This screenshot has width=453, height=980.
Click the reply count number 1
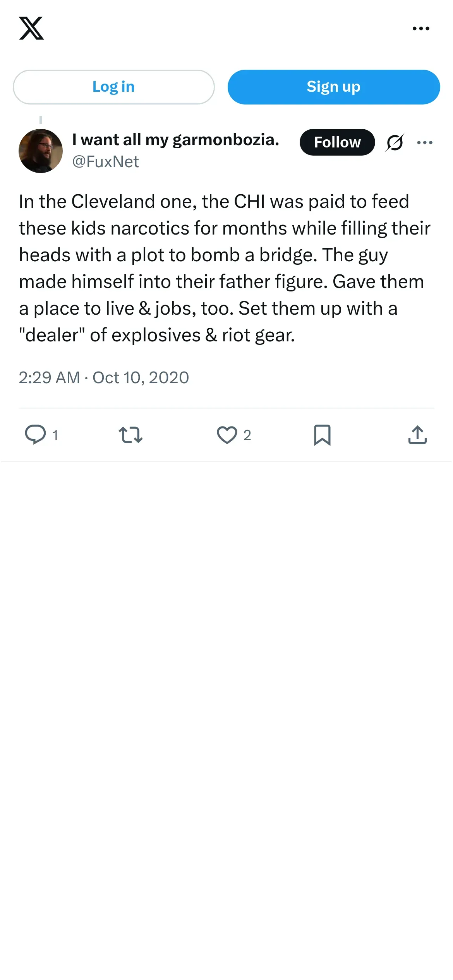55,435
